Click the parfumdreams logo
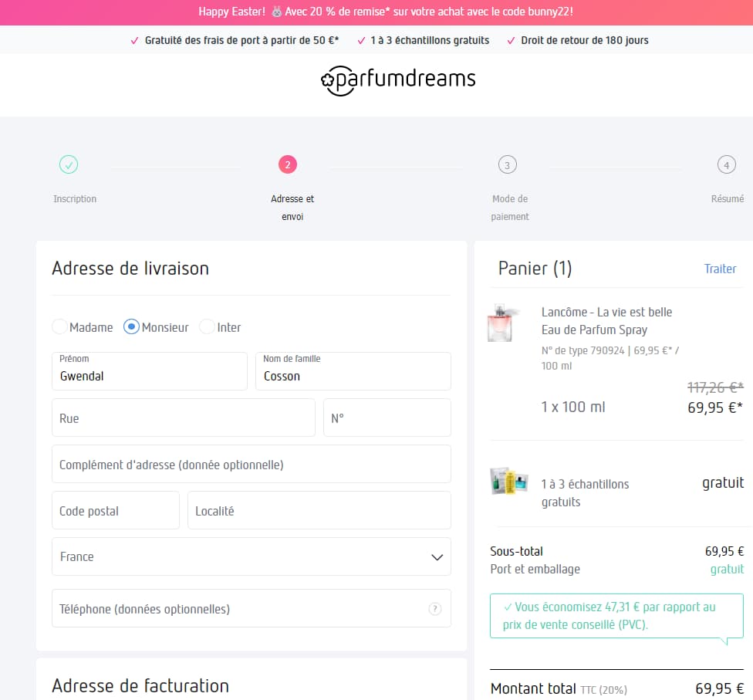The image size is (753, 700). (398, 79)
